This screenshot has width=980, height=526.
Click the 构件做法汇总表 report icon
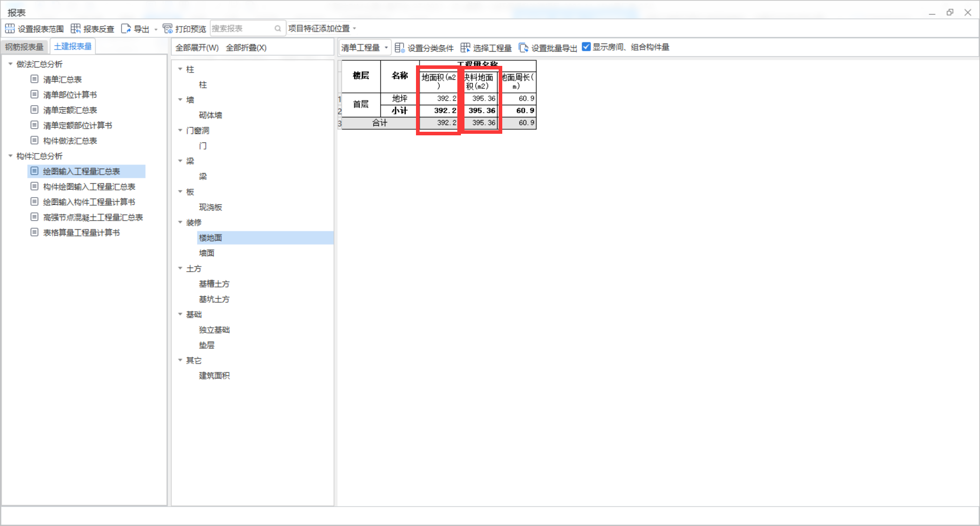coord(34,140)
